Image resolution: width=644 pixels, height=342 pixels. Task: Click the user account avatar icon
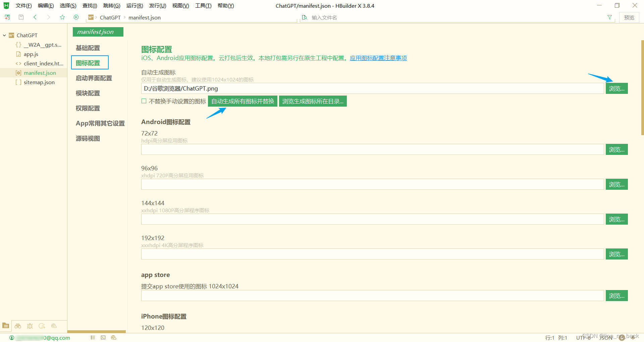pos(12,338)
